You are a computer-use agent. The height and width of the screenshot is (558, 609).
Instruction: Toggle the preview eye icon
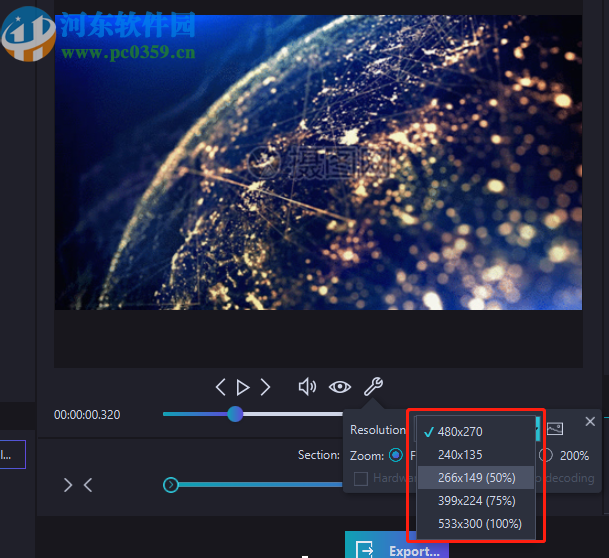coord(340,387)
